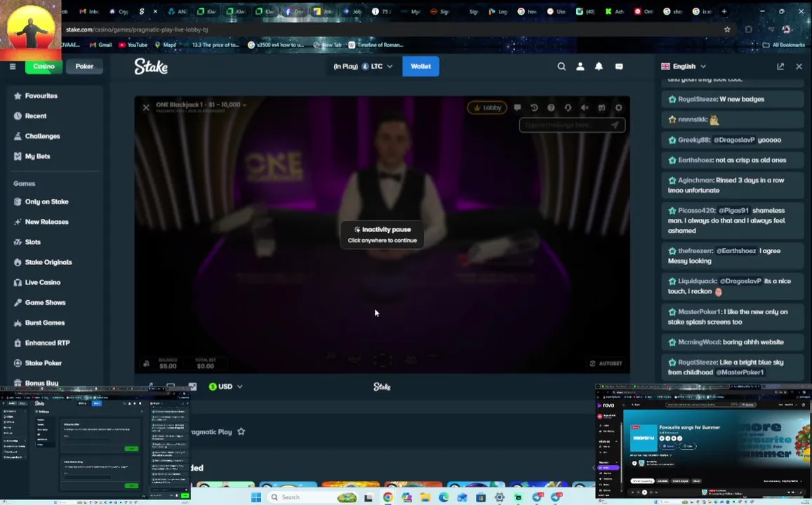The height and width of the screenshot is (505, 812).
Task: Open Stake Poker in the sidebar
Action: click(43, 363)
